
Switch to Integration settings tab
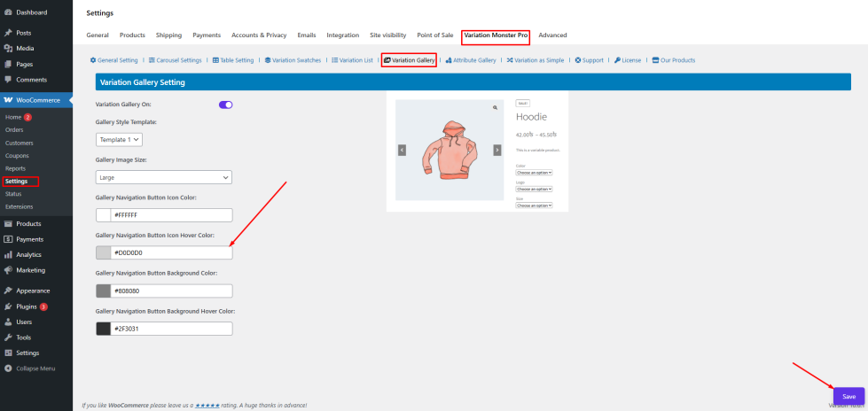pos(342,35)
